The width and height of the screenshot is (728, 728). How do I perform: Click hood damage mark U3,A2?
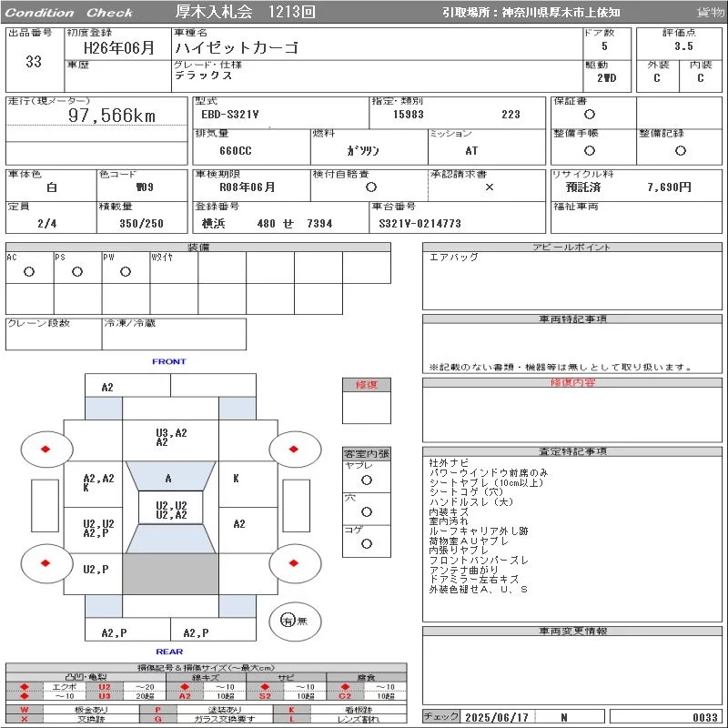click(171, 433)
